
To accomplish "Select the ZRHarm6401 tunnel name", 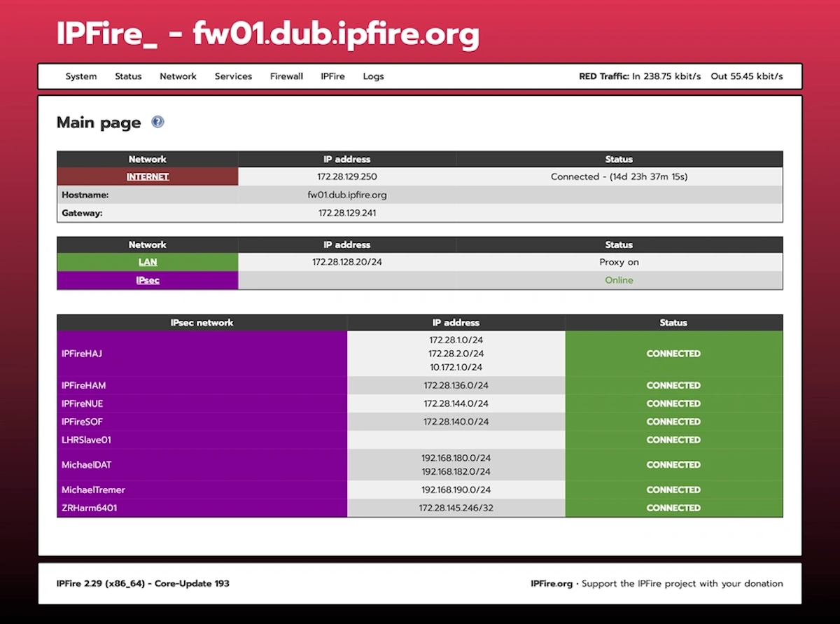I will click(x=89, y=508).
